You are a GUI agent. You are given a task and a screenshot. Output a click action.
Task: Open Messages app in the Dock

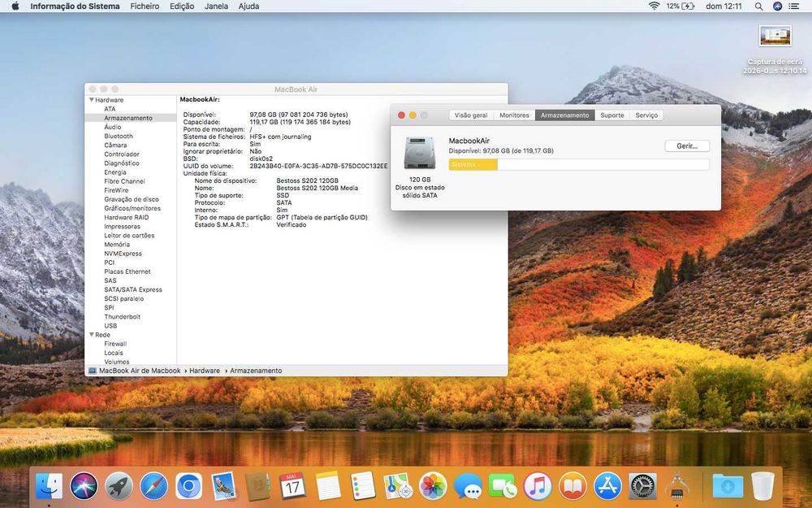(x=468, y=487)
